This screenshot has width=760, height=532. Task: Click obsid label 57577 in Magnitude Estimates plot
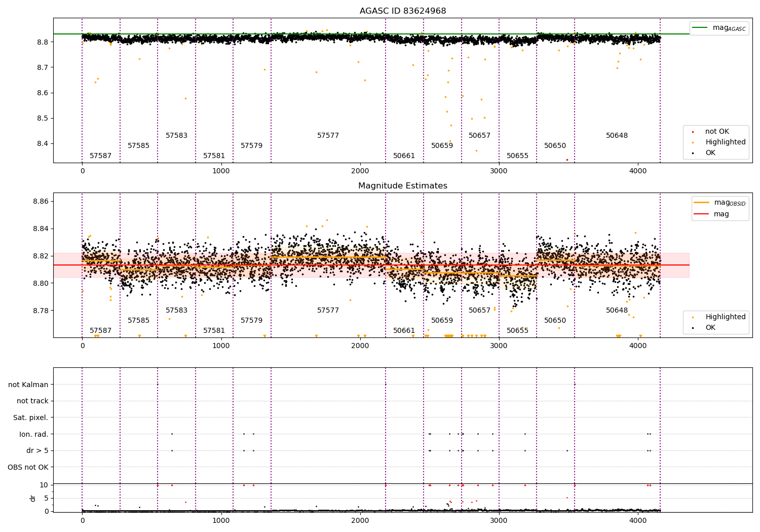[328, 311]
